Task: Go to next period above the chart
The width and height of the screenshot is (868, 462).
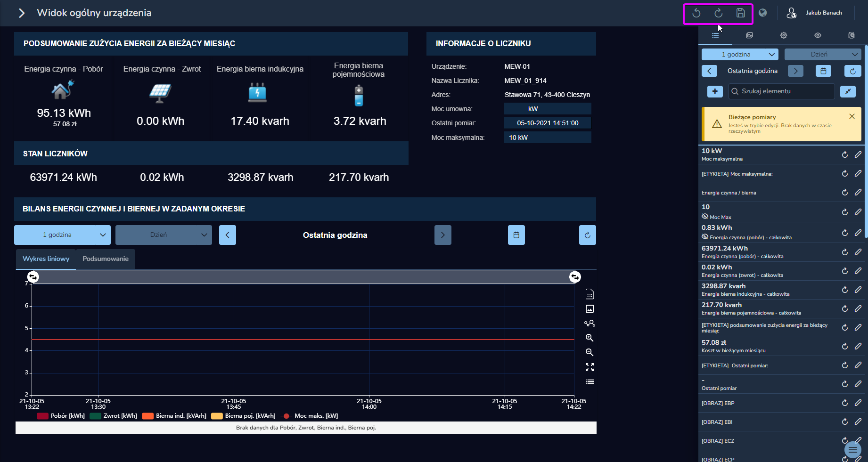Action: click(x=443, y=235)
